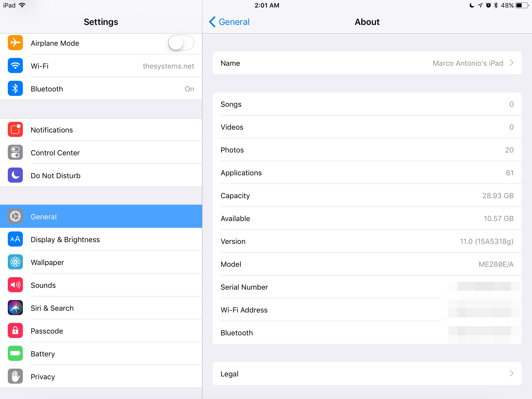Open Control Center settings

[x=101, y=152]
